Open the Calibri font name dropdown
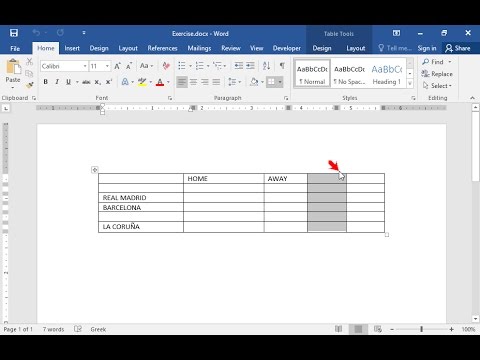480x360 pixels. pyautogui.click(x=64, y=66)
